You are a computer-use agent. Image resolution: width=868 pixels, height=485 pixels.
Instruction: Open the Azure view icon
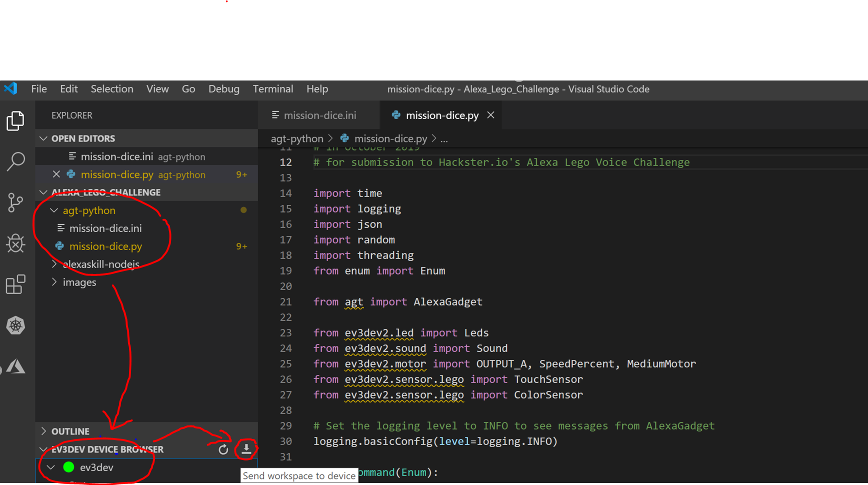pyautogui.click(x=15, y=366)
